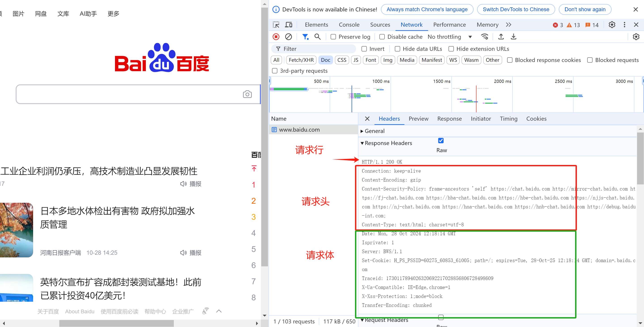The height and width of the screenshot is (327, 644).
Task: Switch to the Console tab
Action: (349, 25)
